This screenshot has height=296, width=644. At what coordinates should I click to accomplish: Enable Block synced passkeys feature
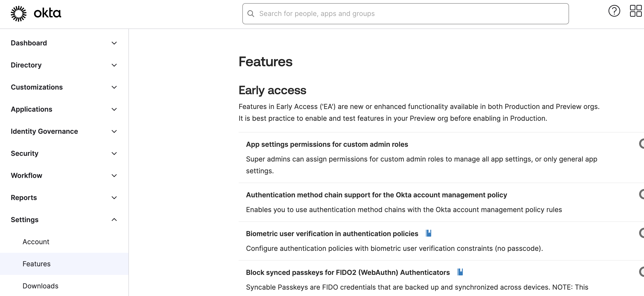tap(642, 272)
